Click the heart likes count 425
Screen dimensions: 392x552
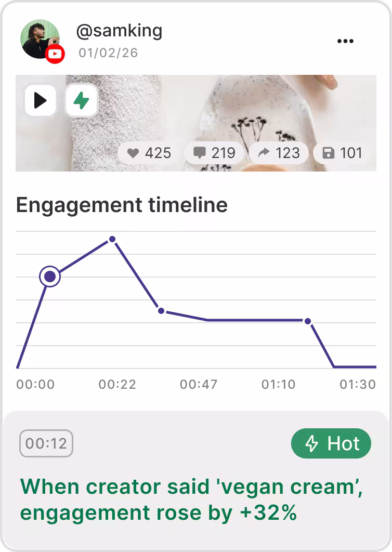[x=149, y=153]
